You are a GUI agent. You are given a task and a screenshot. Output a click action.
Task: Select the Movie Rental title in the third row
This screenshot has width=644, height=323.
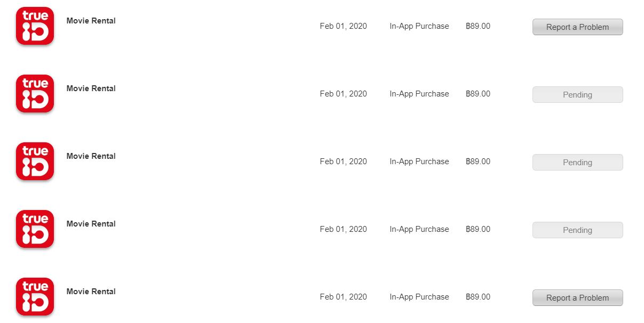pyautogui.click(x=91, y=156)
